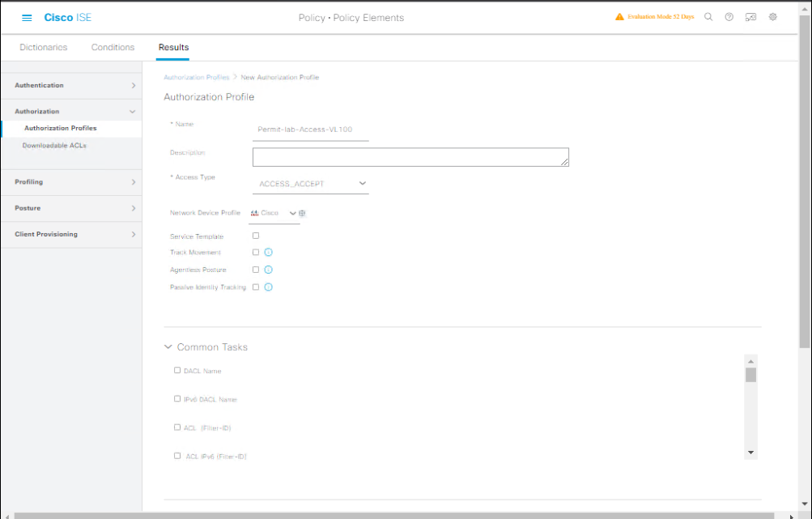Click the Evaluation Mode warning triangle icon
This screenshot has width=812, height=519.
pos(619,16)
